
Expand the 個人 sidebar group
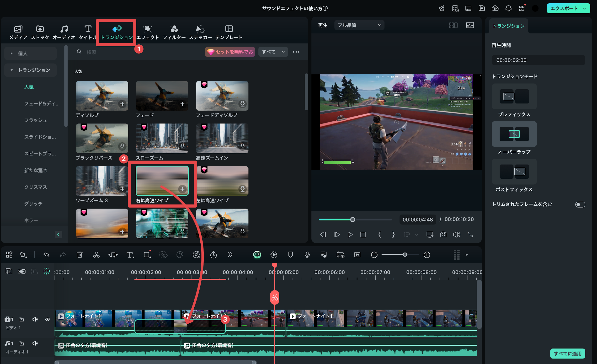[x=30, y=53]
